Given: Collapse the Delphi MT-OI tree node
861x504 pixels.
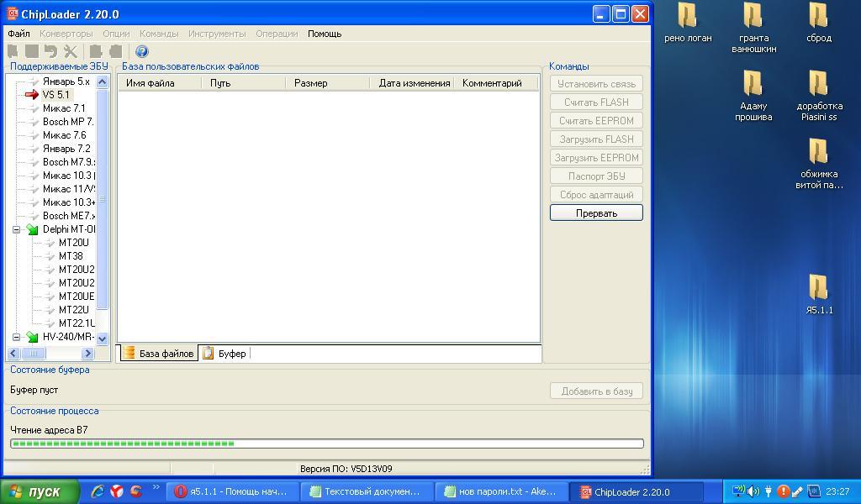Looking at the screenshot, I should 17,229.
